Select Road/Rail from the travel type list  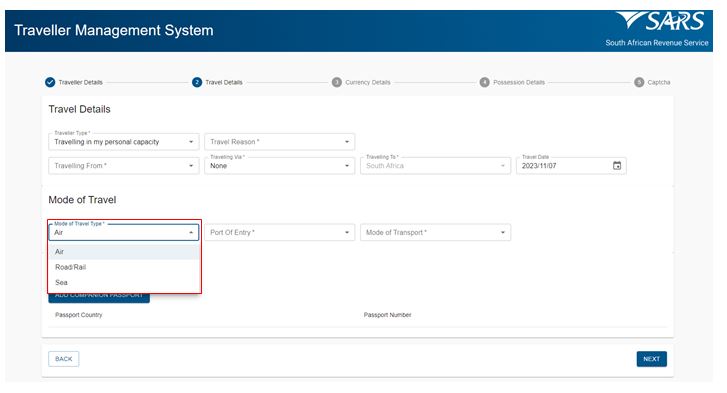tap(125, 267)
